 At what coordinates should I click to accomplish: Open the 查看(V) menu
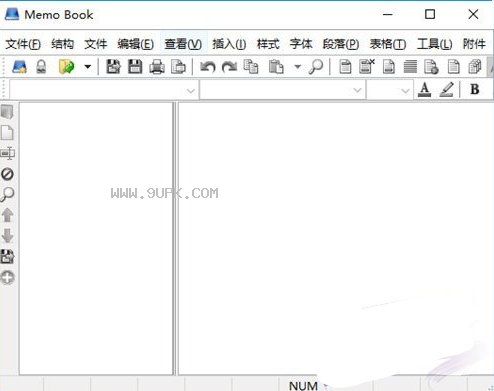point(183,44)
